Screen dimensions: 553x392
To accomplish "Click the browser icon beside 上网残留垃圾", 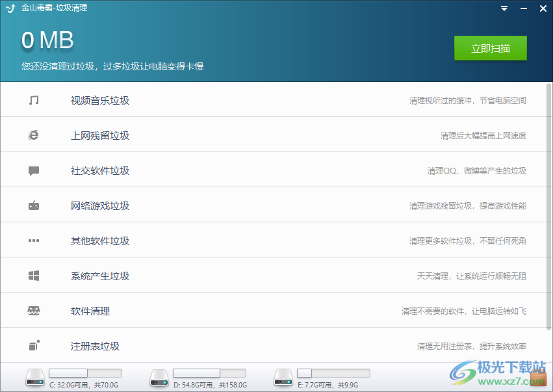I will tap(34, 134).
